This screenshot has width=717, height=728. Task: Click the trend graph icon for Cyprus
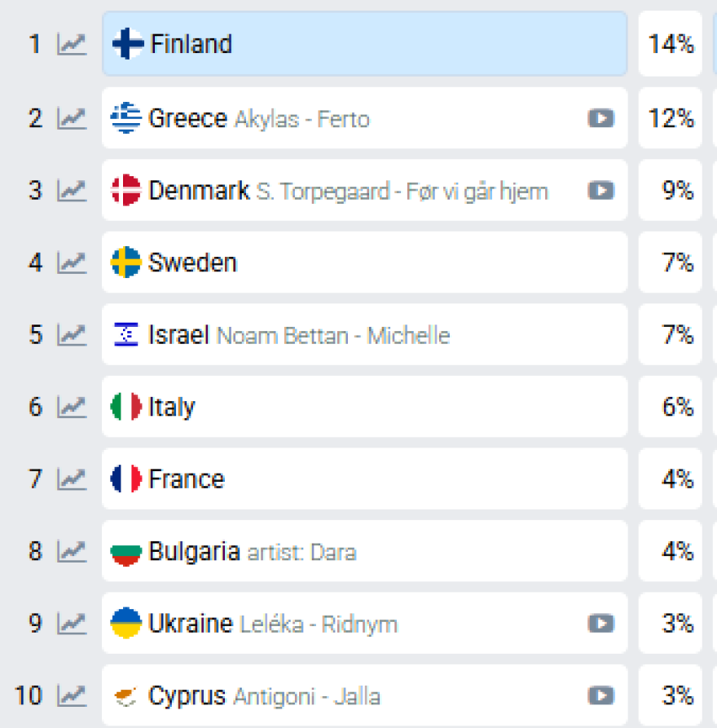tap(72, 695)
